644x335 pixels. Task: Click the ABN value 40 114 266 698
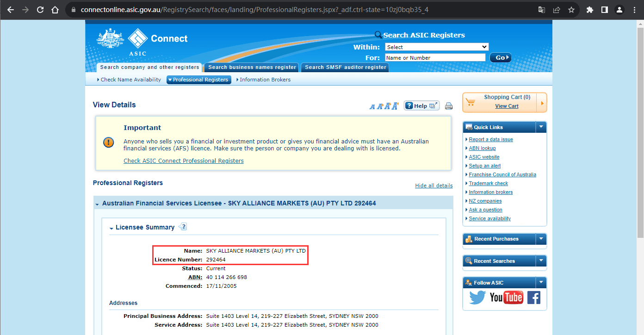[227, 277]
